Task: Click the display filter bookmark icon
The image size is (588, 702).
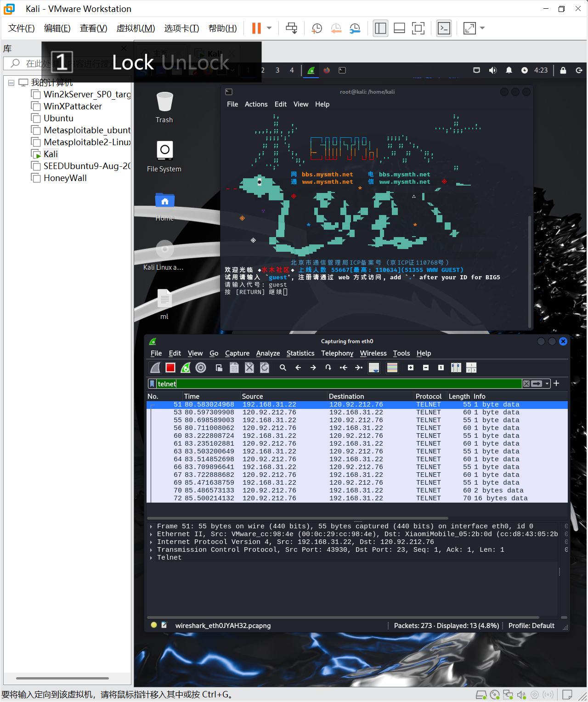Action: point(152,384)
